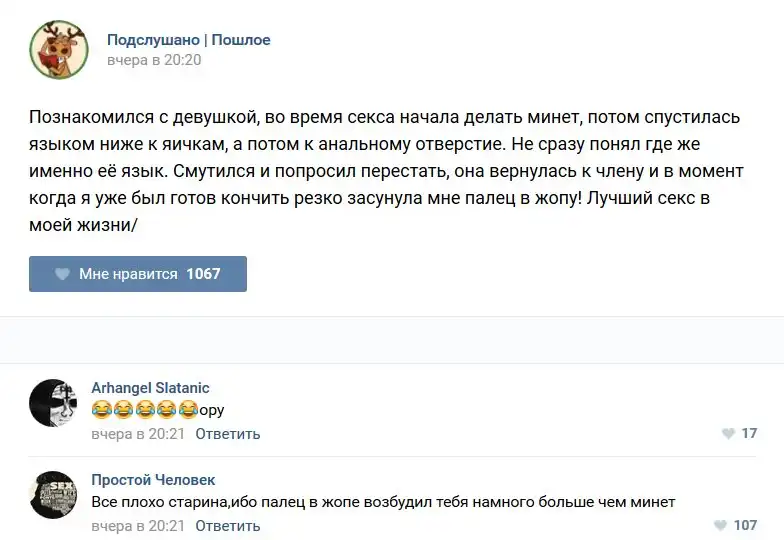Open Arhangel Slatanic's profile by name
Screen dimensions: 784x540
click(150, 388)
